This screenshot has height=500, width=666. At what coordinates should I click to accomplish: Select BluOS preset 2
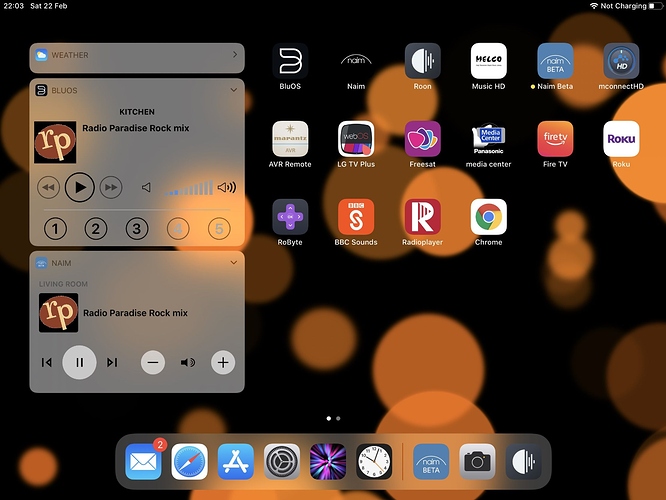tap(96, 229)
